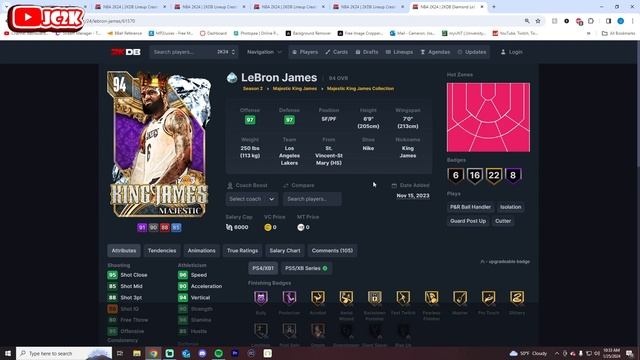Open the Background Remover bookmark
Viewport: 640px width, 360px height.
click(x=308, y=33)
